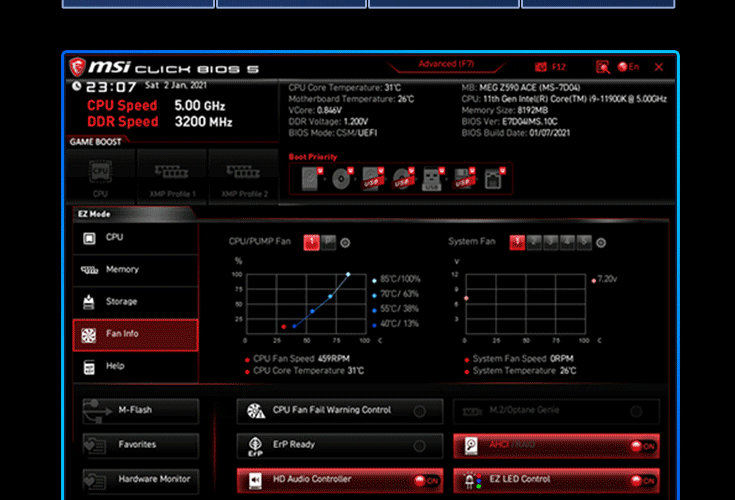Change language via the En globe icon
735x500 pixels.
[x=628, y=67]
